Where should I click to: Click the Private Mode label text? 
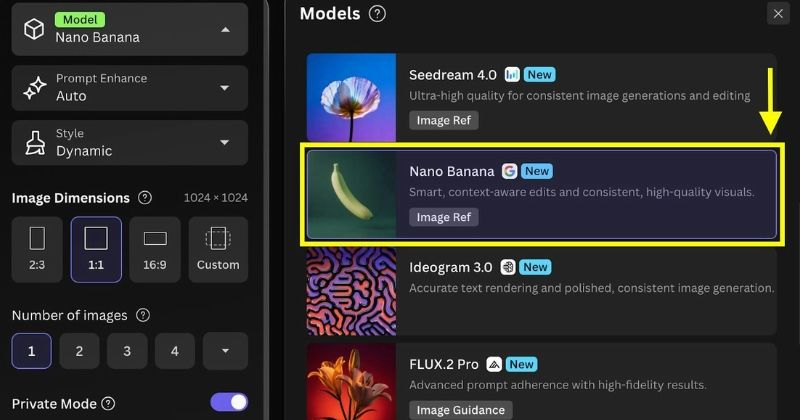click(x=54, y=404)
